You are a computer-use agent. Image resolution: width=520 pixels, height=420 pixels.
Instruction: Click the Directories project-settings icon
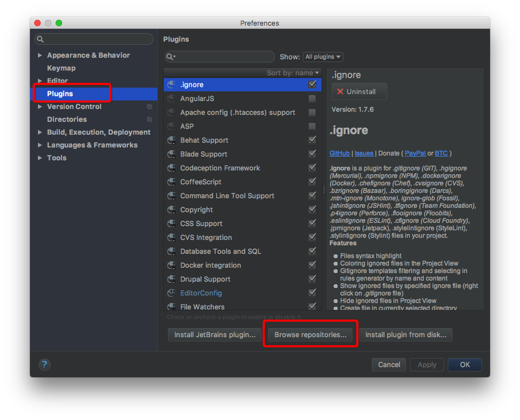(x=150, y=120)
